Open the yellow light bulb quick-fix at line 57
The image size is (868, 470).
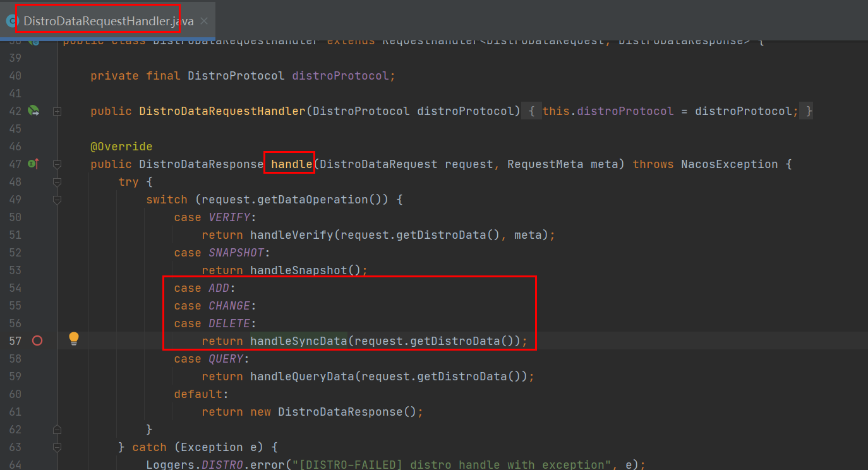[x=74, y=339]
